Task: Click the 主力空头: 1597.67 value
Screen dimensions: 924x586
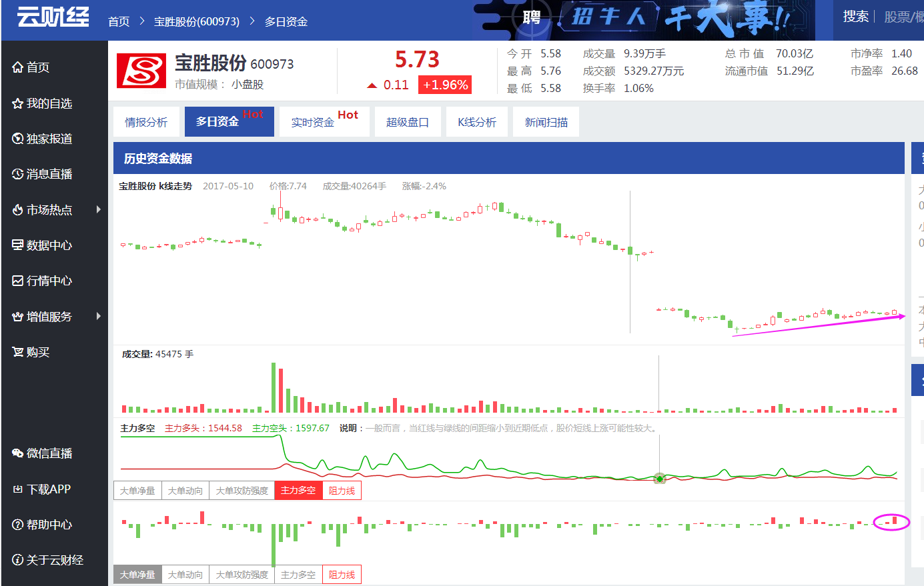Action: tap(291, 428)
